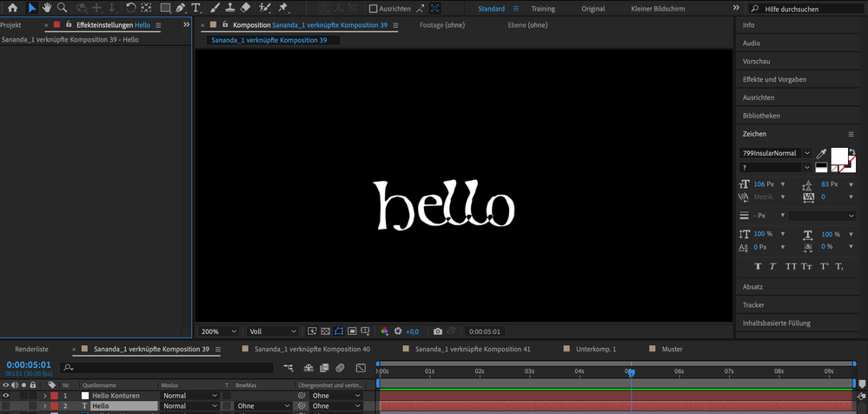Open the Effekte und Vorgaben panel
This screenshot has width=868, height=414.
[774, 79]
